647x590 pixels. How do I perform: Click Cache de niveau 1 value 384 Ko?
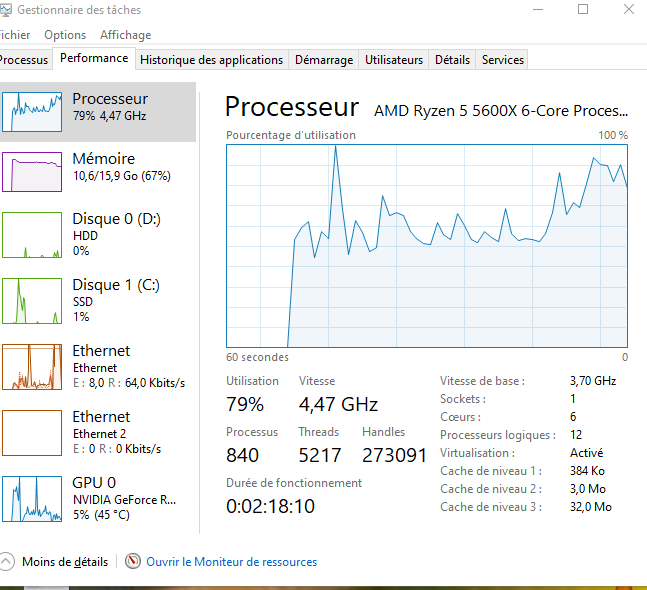(587, 471)
